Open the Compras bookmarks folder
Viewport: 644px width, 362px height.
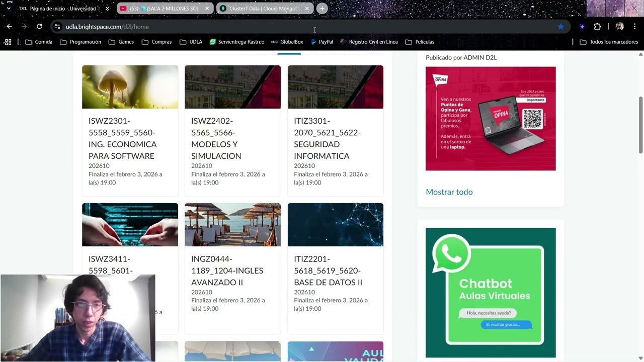pos(156,42)
